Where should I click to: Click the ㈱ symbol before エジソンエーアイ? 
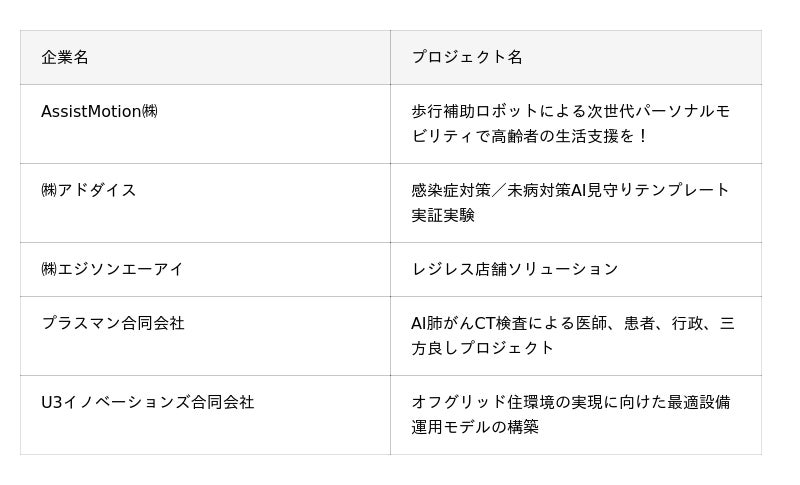coord(49,269)
